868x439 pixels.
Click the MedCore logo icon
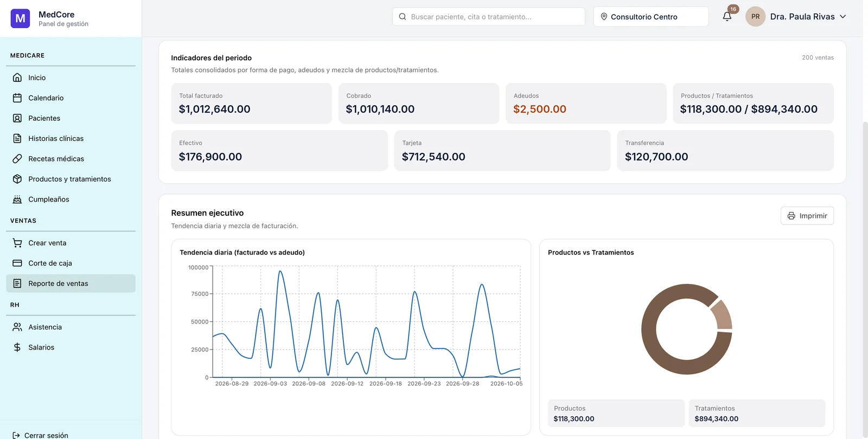20,18
